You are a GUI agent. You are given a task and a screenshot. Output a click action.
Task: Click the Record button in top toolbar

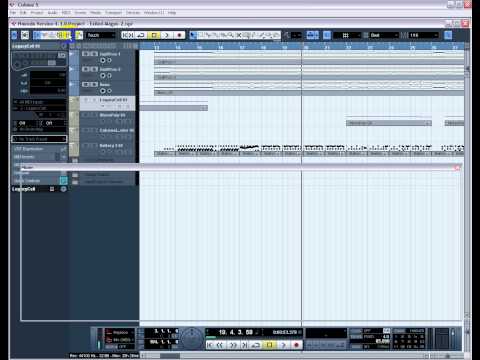pyautogui.click(x=179, y=35)
